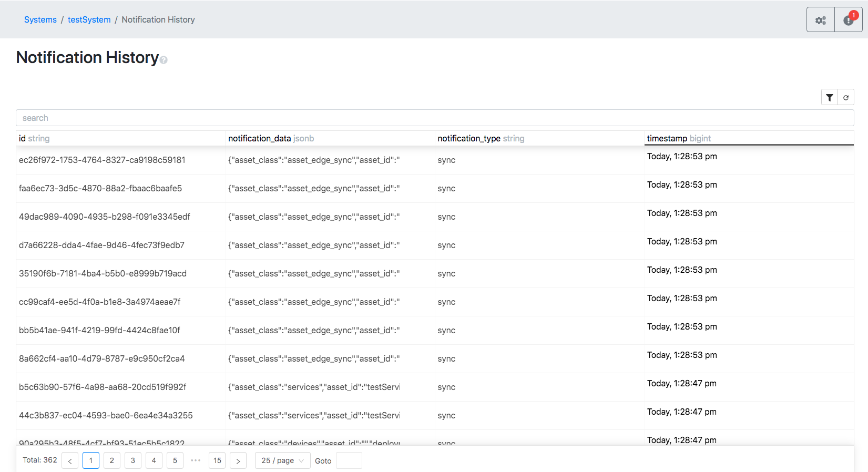Screen dimensions: 868x472
Task: Open the alerts icon with red badge
Action: coord(849,20)
